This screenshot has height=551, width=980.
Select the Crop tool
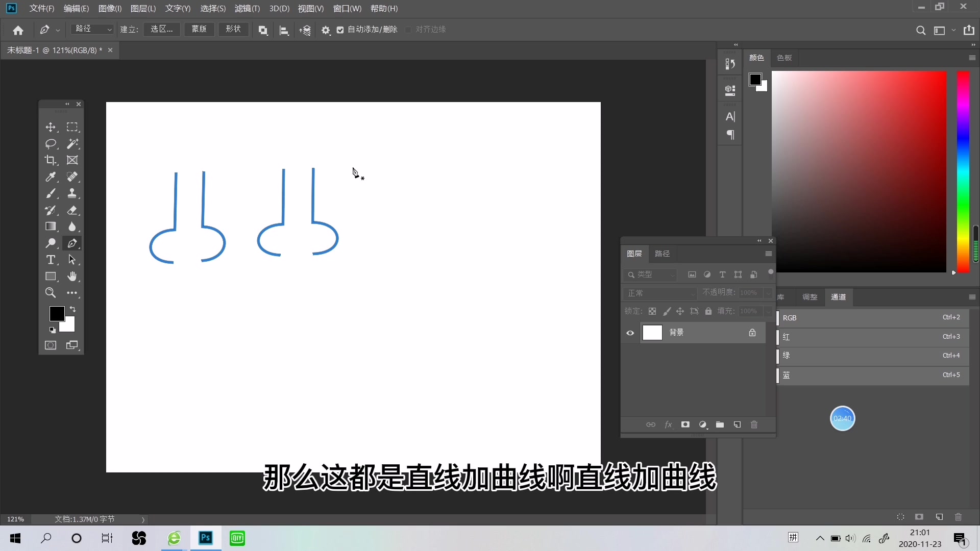point(51,160)
